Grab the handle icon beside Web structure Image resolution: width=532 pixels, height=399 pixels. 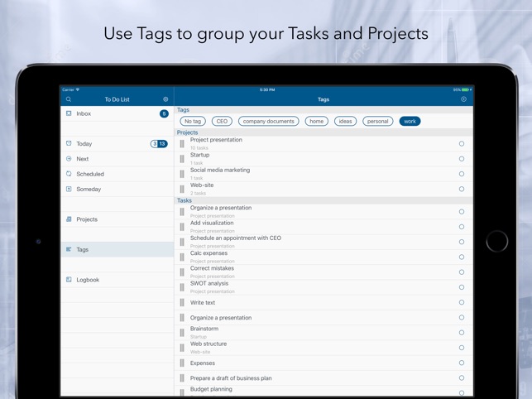tap(182, 348)
